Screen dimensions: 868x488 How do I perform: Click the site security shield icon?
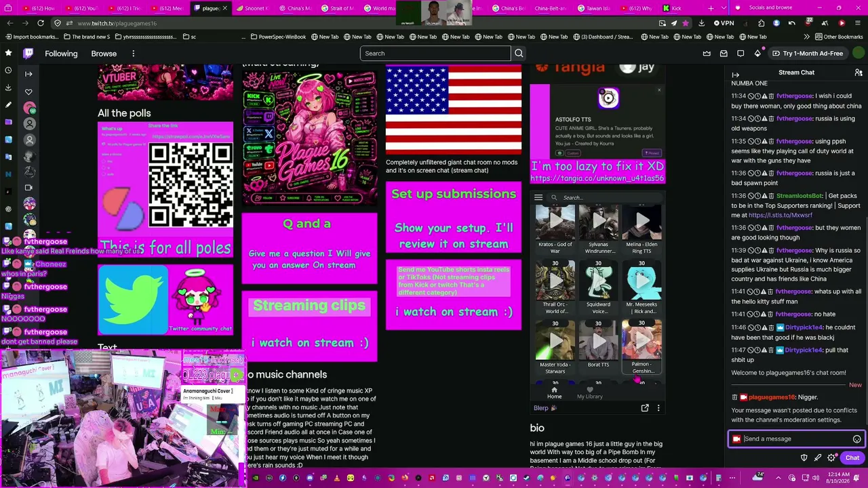pyautogui.click(x=57, y=23)
